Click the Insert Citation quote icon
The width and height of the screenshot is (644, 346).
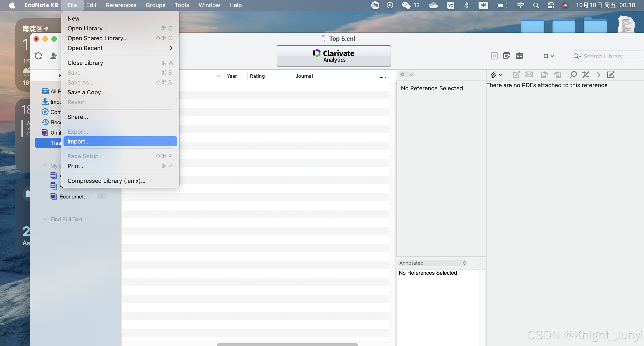tap(494, 56)
